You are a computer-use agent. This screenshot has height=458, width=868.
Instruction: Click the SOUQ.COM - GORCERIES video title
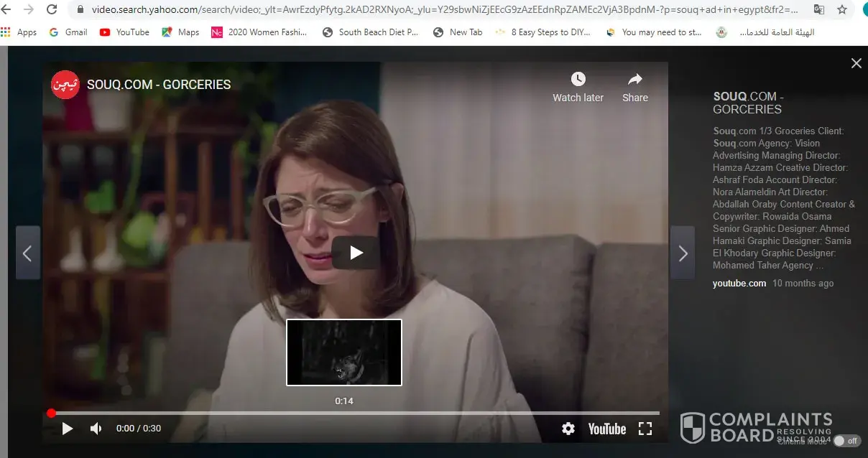pos(159,85)
